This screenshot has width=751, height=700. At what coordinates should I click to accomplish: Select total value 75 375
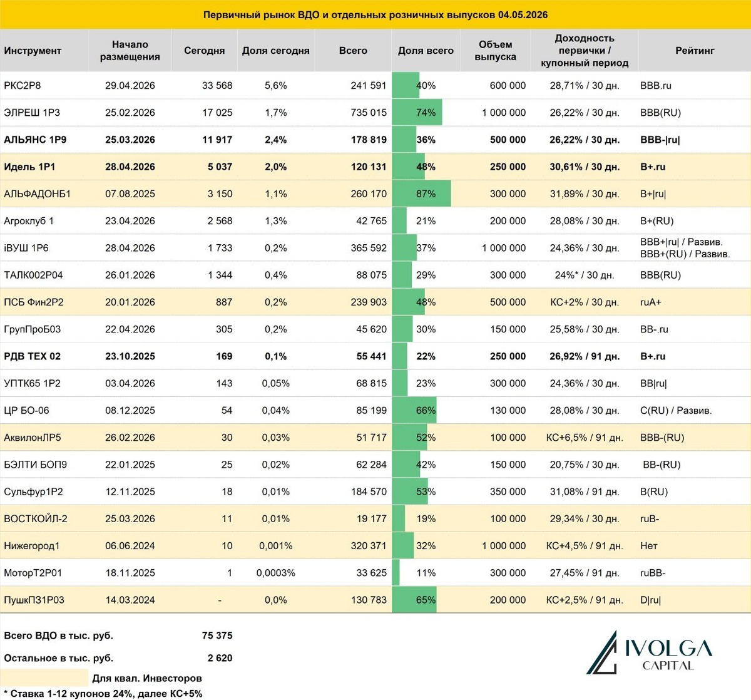pos(217,636)
